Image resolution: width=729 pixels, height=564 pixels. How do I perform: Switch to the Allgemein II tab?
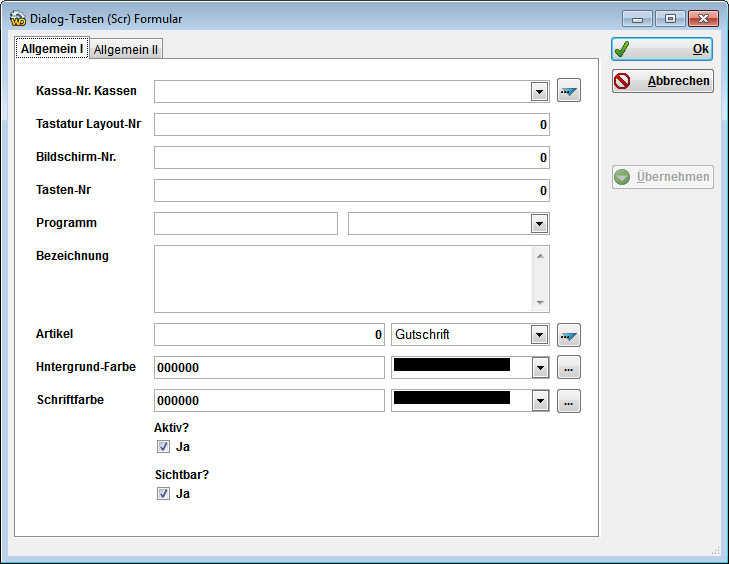126,49
